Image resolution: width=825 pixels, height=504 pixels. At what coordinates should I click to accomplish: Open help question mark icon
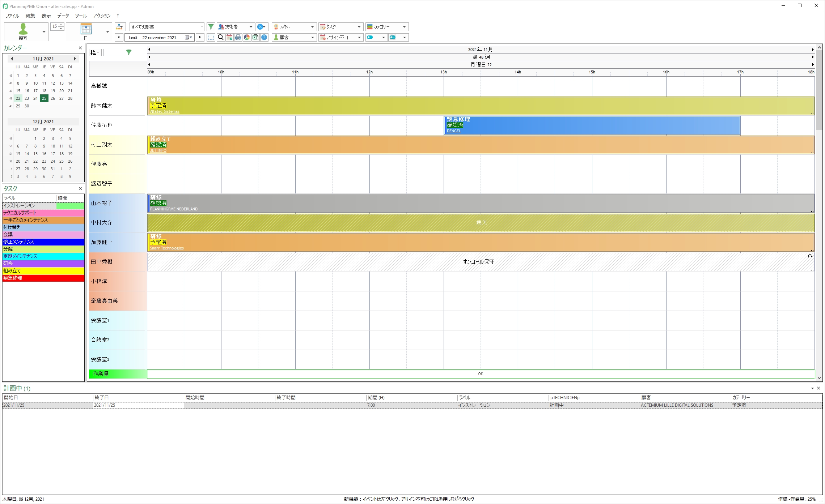click(x=264, y=37)
